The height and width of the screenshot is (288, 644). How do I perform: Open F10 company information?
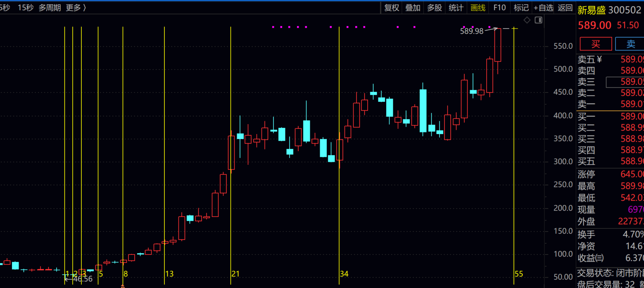[x=499, y=8]
